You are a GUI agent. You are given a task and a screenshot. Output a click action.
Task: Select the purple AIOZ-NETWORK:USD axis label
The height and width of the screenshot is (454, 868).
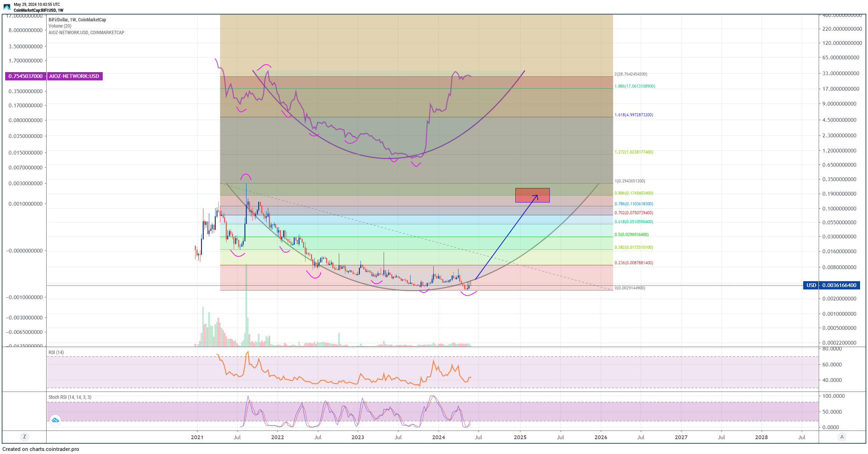tap(74, 76)
